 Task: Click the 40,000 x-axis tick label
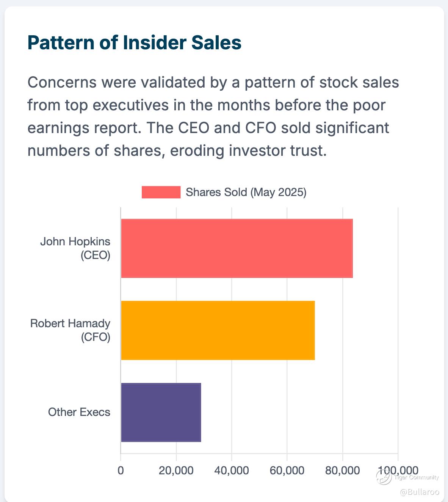[231, 471]
